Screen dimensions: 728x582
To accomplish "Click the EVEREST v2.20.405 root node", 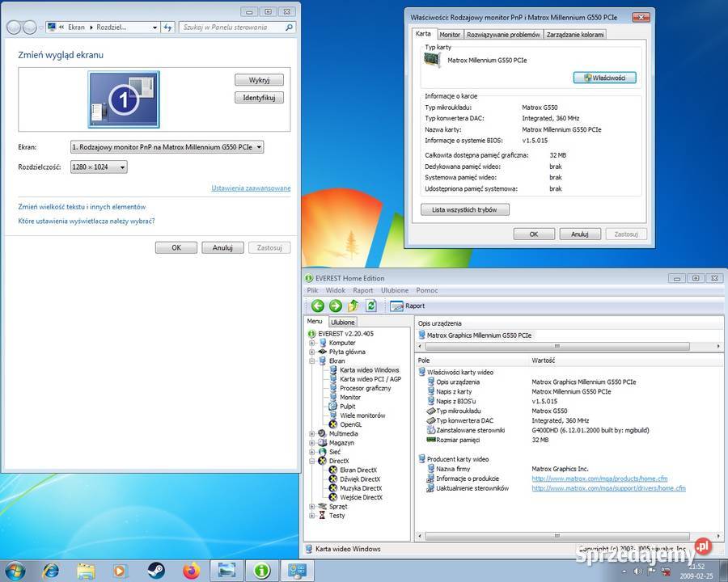I will pyautogui.click(x=345, y=334).
